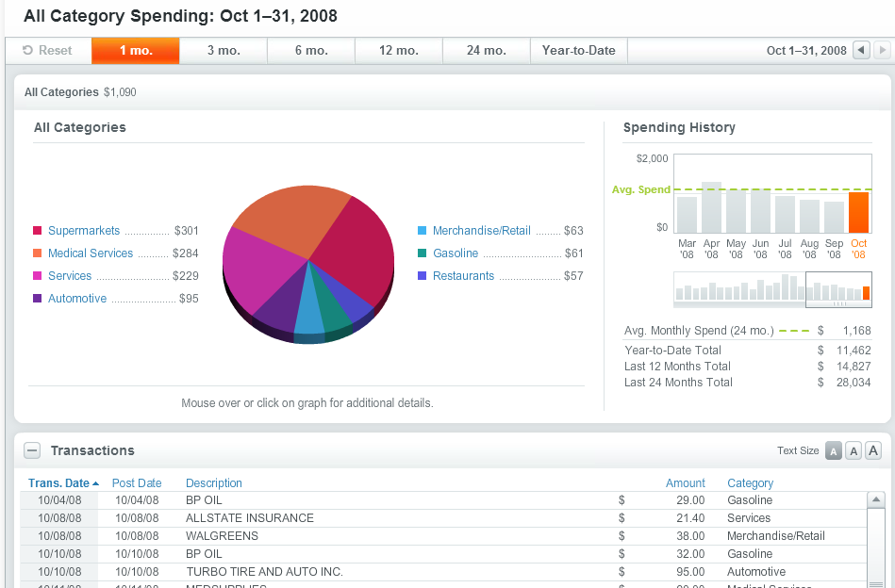
Task: Click the spending history range slider handle
Action: pyautogui.click(x=837, y=303)
